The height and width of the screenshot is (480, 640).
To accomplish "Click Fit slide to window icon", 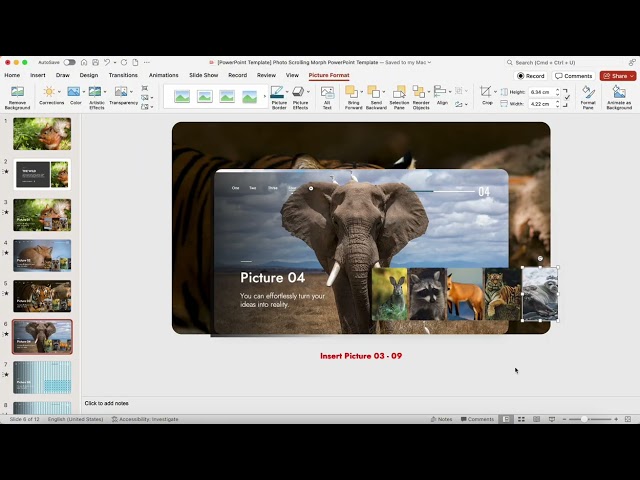I will point(628,419).
